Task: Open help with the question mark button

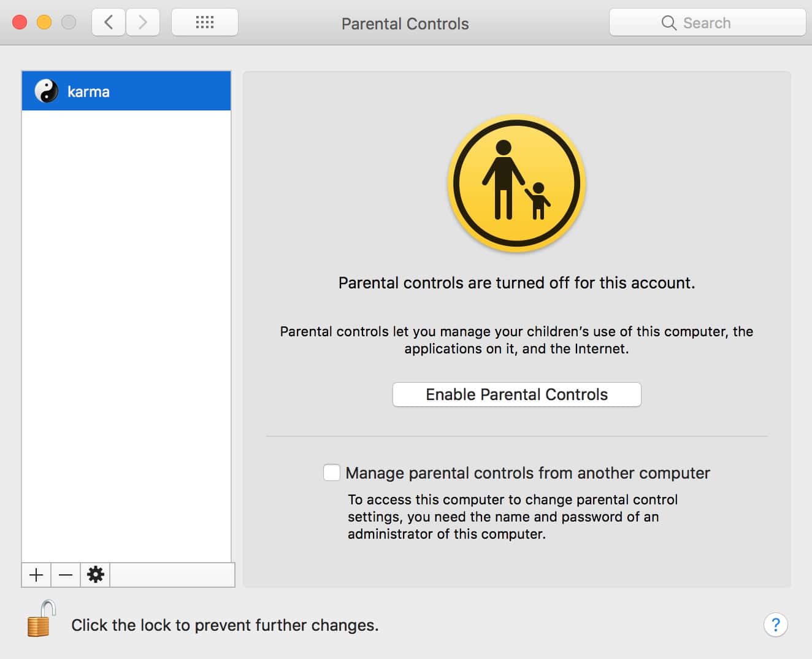Action: [x=775, y=625]
